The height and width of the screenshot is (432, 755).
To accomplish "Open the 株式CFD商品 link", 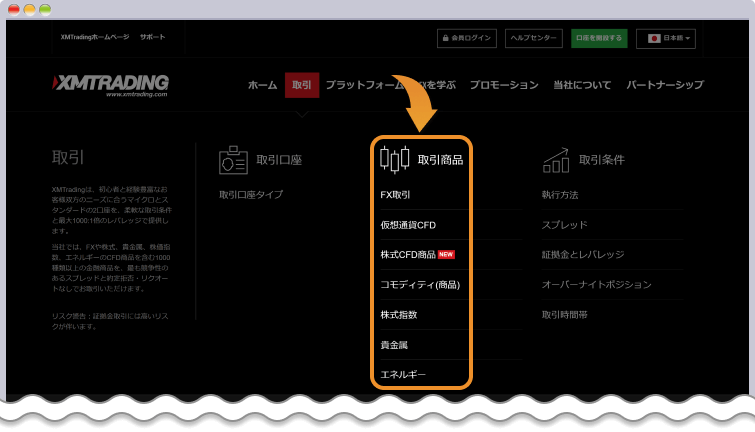I will click(x=408, y=255).
